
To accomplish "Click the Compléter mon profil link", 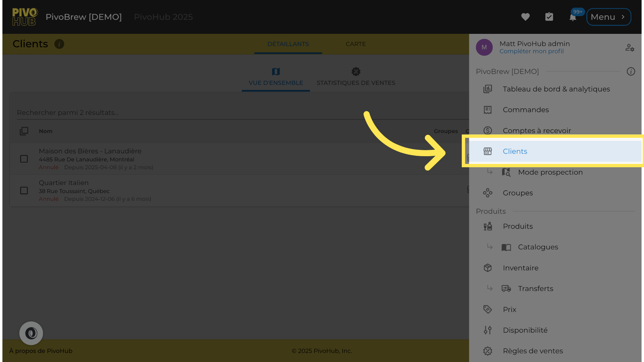I will (531, 51).
